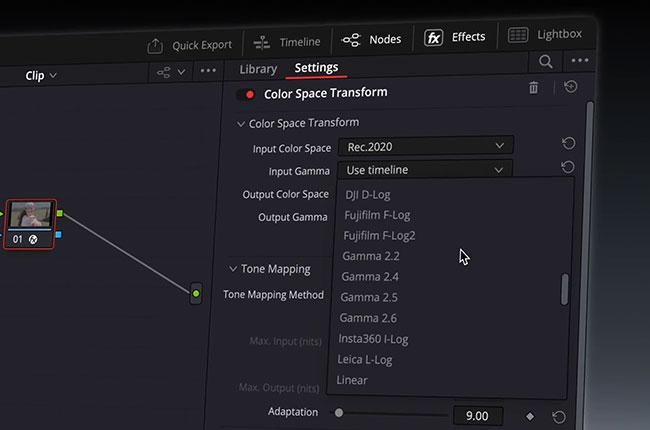The width and height of the screenshot is (650, 430).
Task: Select DJI D-Log from gamma list
Action: 368,195
